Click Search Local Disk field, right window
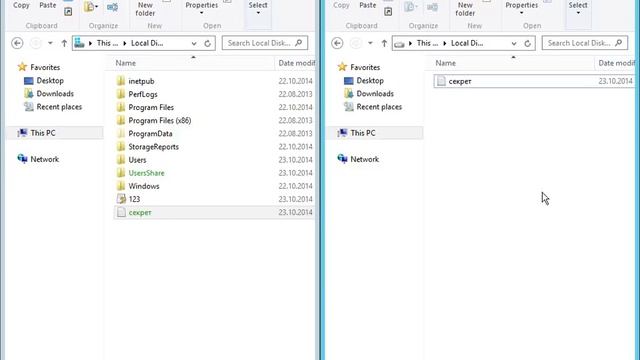The height and width of the screenshot is (360, 640). (x=585, y=43)
